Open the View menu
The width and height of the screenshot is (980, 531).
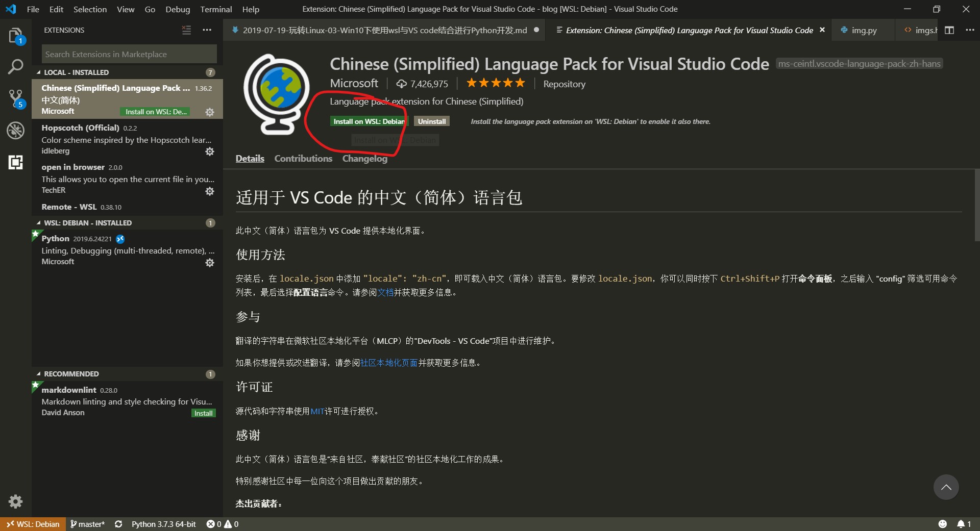[x=126, y=9]
